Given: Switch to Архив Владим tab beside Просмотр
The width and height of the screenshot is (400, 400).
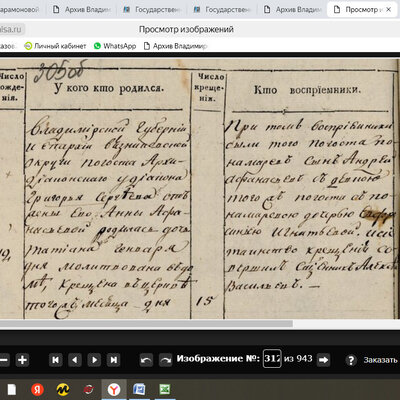Looking at the screenshot, I should coord(292,10).
